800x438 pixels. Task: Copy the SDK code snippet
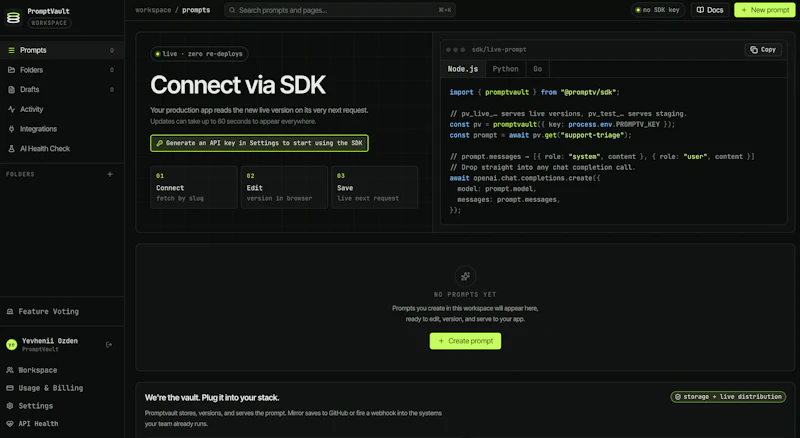(763, 50)
